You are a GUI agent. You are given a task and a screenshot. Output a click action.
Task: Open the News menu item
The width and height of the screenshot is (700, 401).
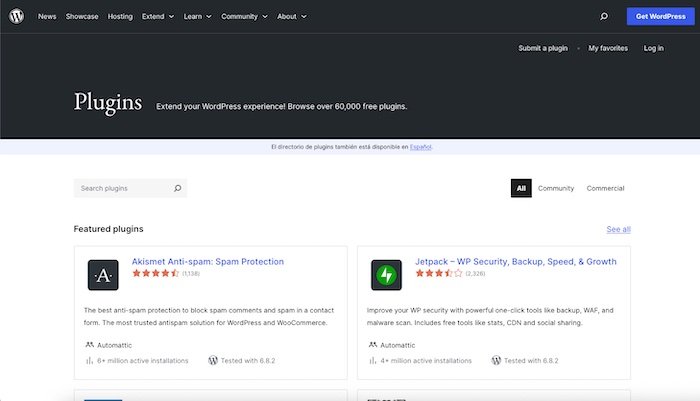(47, 17)
